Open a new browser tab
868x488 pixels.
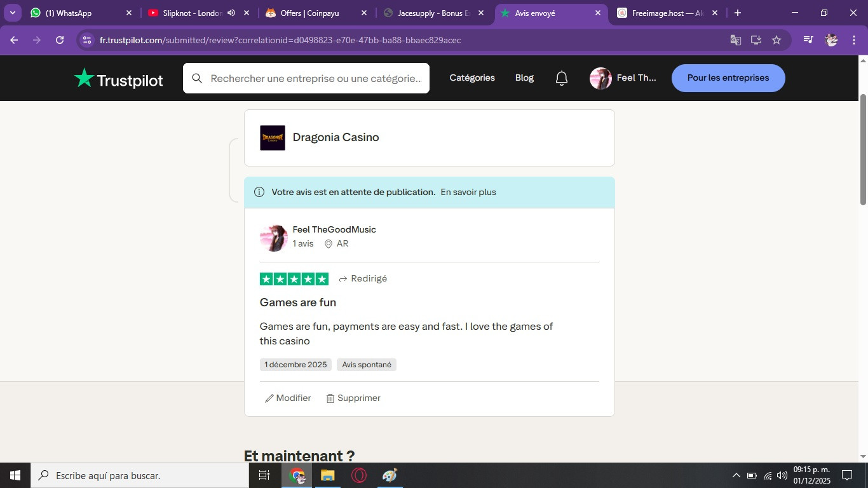point(737,13)
